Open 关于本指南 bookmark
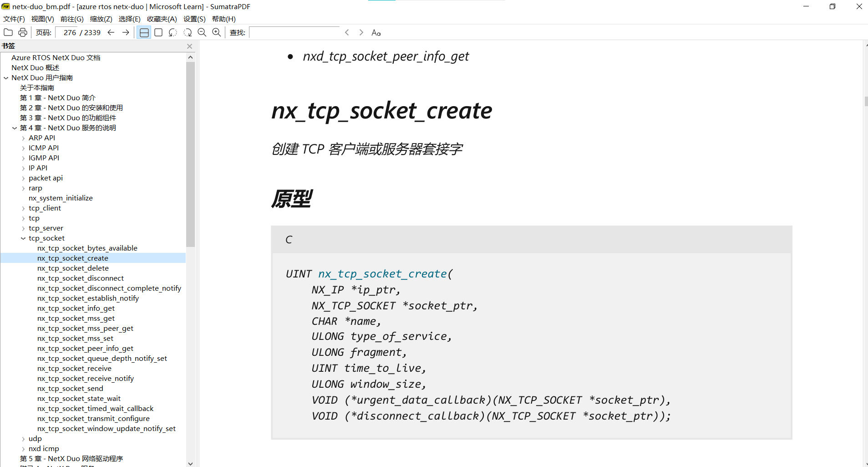 37,88
